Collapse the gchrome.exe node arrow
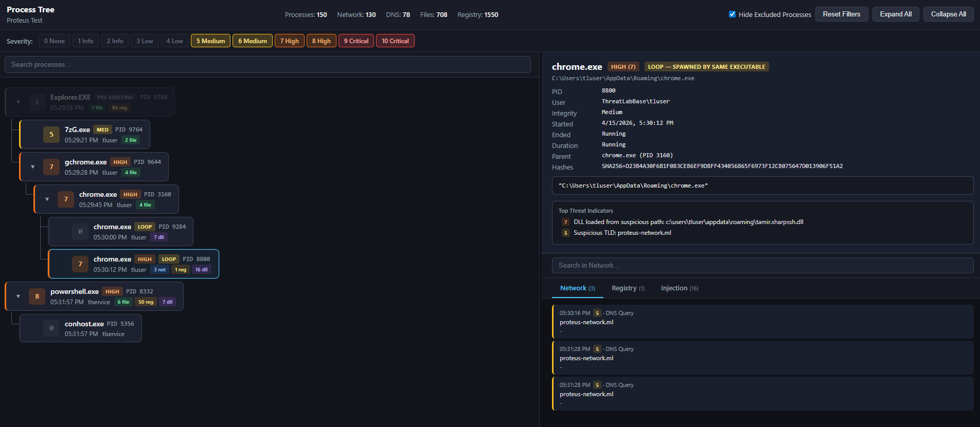This screenshot has height=427, width=980. point(32,167)
